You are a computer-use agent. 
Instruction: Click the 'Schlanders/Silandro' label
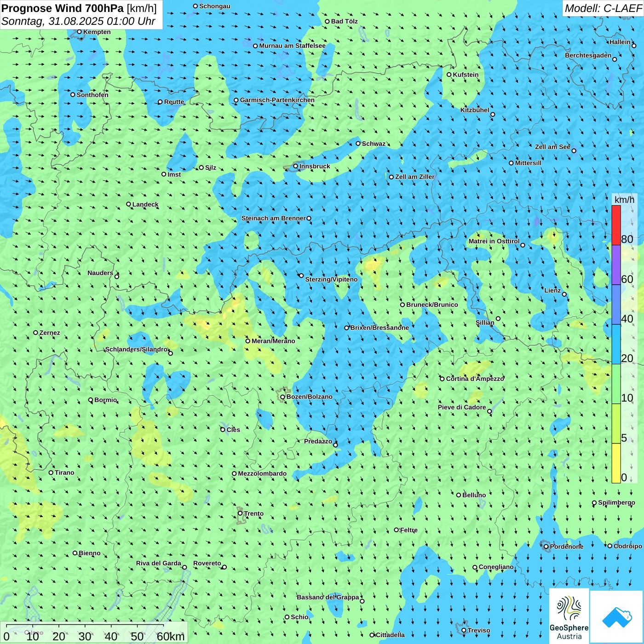point(137,349)
